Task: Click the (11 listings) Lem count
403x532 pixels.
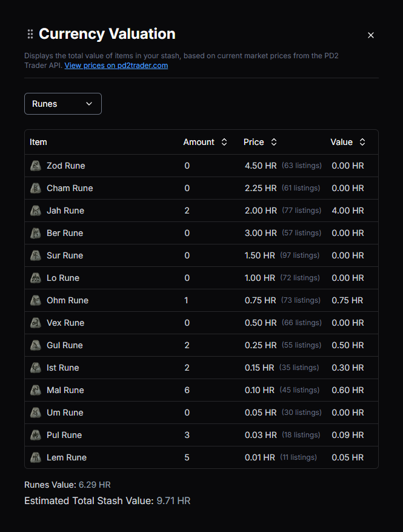Action: 298,457
